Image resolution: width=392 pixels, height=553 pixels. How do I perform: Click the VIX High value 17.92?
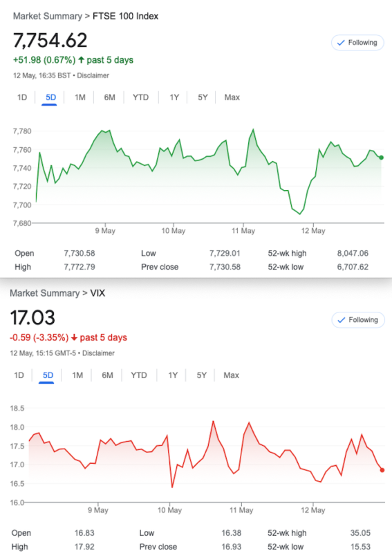pyautogui.click(x=84, y=547)
